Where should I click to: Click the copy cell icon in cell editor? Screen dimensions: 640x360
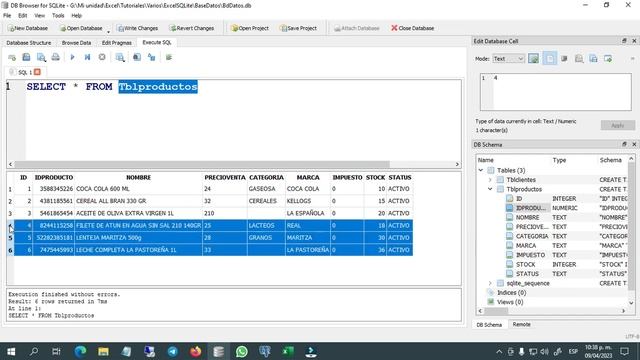pyautogui.click(x=593, y=59)
